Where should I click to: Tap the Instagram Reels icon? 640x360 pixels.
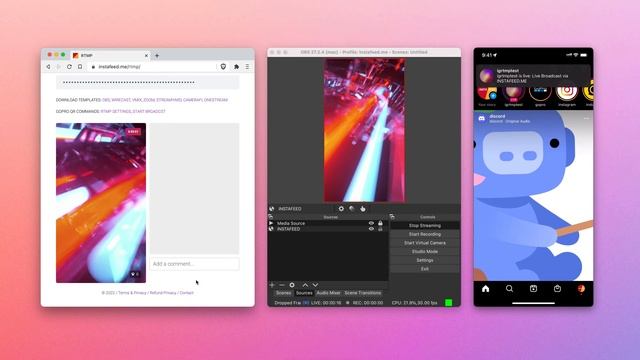click(x=533, y=289)
